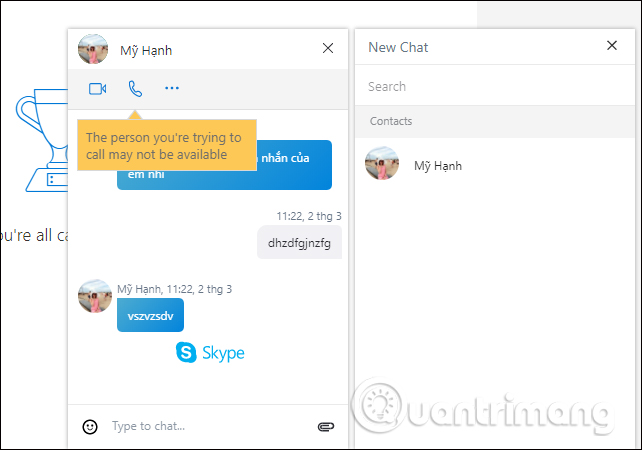642x450 pixels.
Task: Attach a file with the paperclip icon
Action: (326, 427)
